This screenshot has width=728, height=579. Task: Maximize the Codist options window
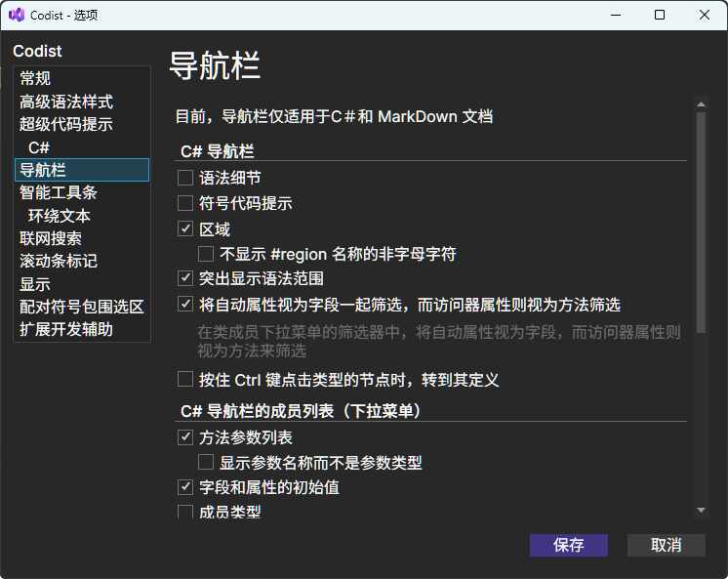coord(660,15)
